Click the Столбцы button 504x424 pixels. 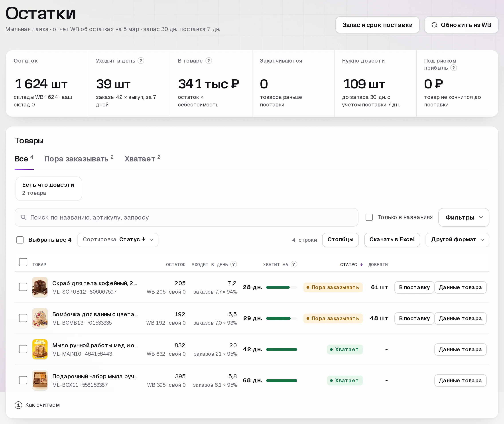coord(340,240)
